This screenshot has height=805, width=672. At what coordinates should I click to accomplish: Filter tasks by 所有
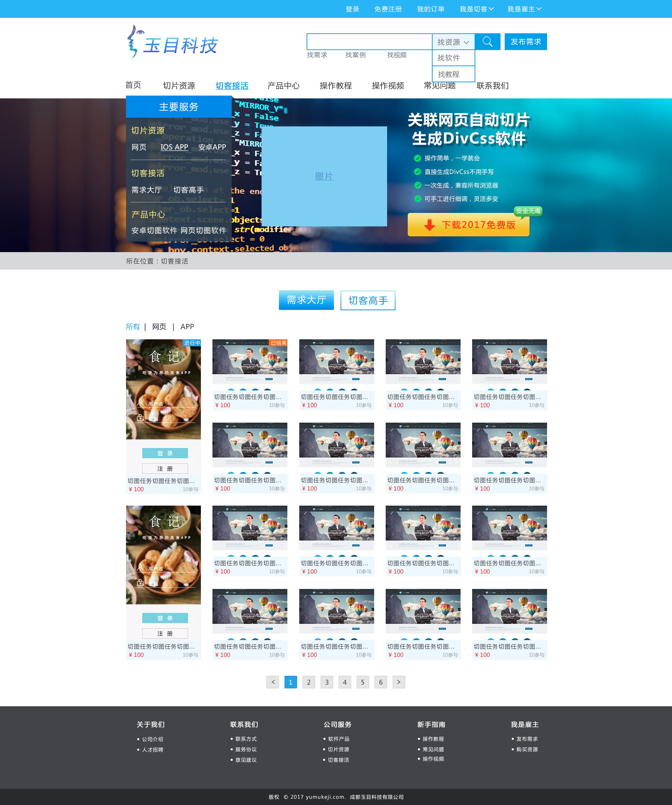(133, 327)
